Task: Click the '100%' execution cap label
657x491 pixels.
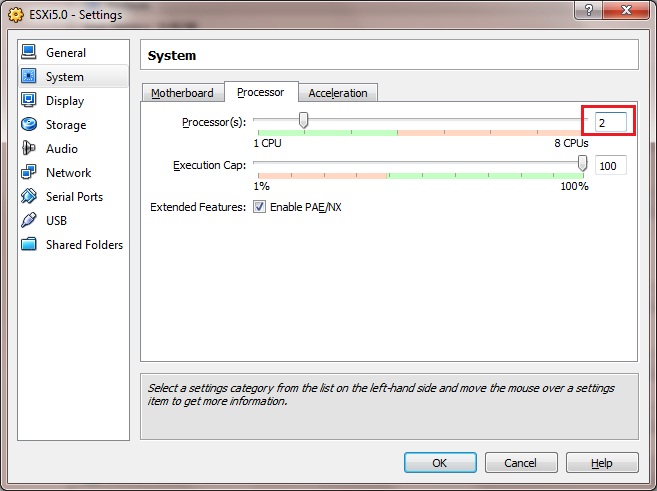Action: click(x=574, y=186)
